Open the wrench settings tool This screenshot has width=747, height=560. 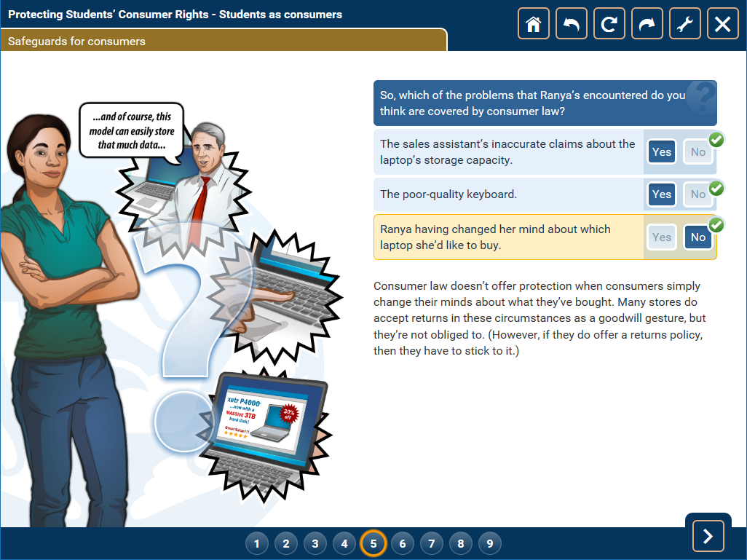click(x=684, y=24)
